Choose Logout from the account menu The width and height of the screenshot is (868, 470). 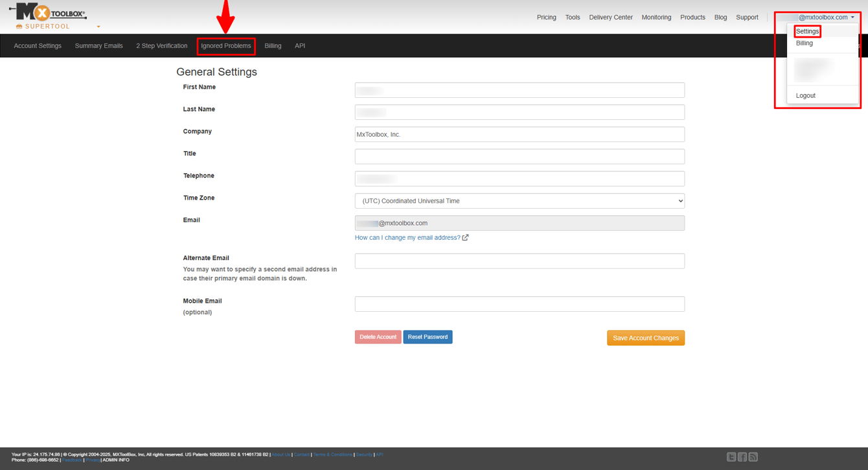tap(805, 95)
